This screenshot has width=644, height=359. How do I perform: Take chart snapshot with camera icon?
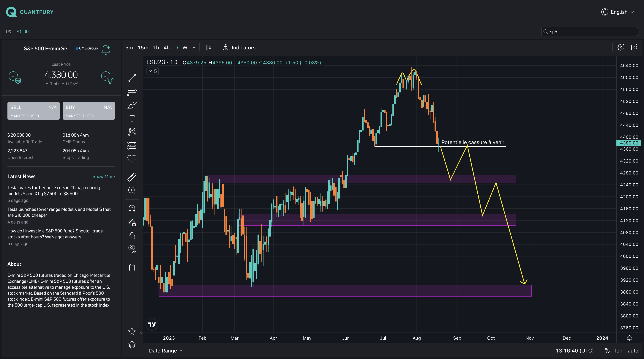tap(635, 48)
